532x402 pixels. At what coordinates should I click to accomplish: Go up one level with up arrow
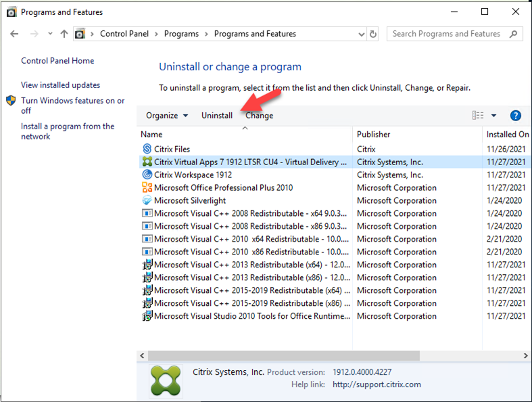pyautogui.click(x=64, y=34)
